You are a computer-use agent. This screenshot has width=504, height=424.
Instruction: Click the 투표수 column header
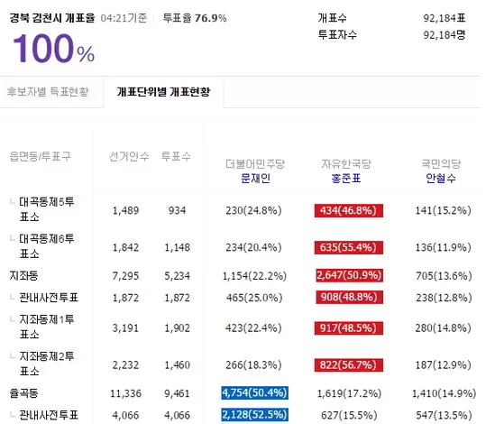pyautogui.click(x=176, y=157)
